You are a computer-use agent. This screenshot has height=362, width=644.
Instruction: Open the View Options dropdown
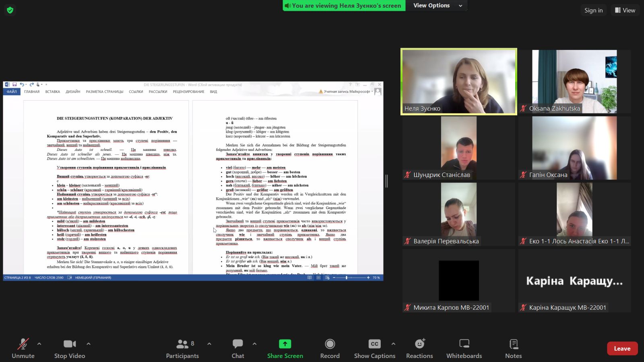pyautogui.click(x=437, y=6)
